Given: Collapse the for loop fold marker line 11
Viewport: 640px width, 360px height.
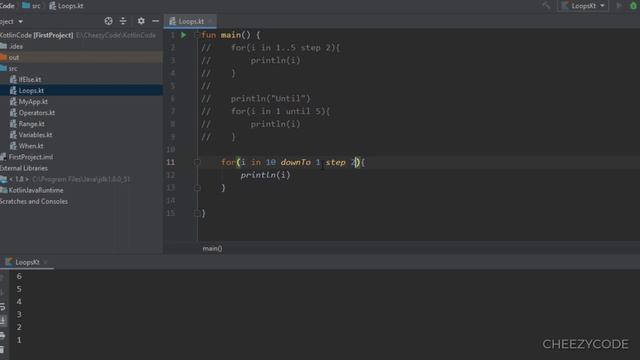Looking at the screenshot, I should coord(197,162).
